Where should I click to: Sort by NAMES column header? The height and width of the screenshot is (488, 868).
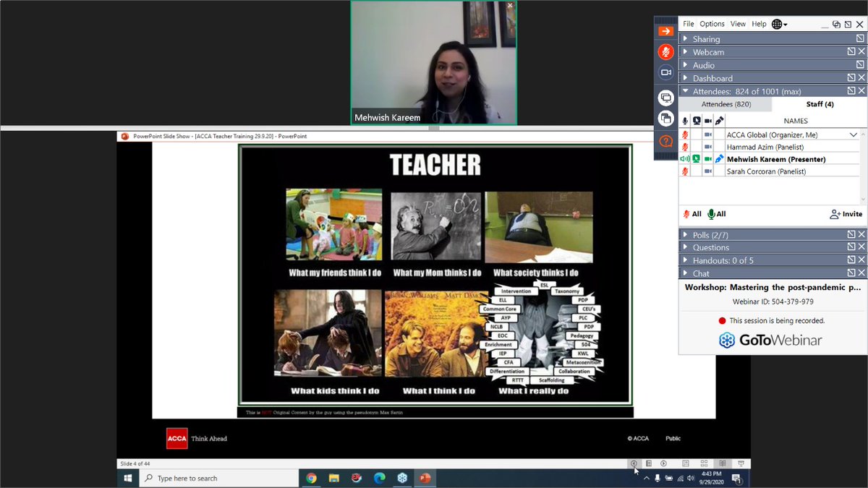(x=796, y=121)
